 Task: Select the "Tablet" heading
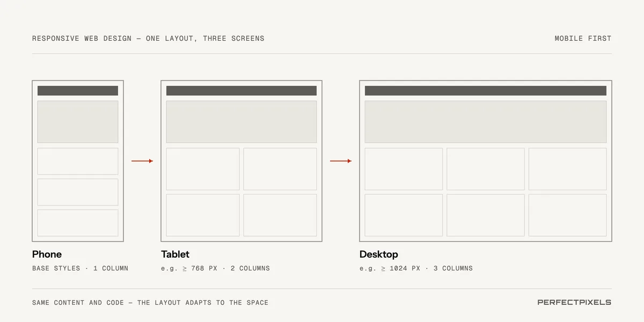[x=175, y=254]
